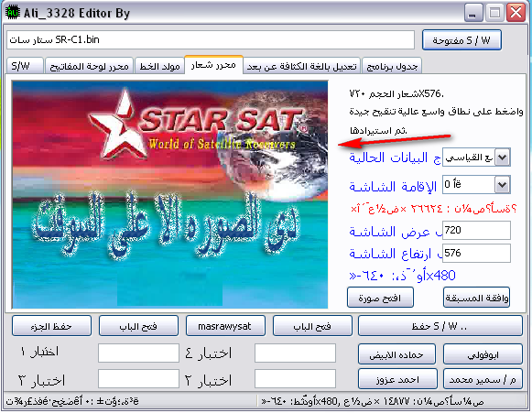Open the جدول برنامج tab
Screen dimensions: 532x413
tap(392, 66)
